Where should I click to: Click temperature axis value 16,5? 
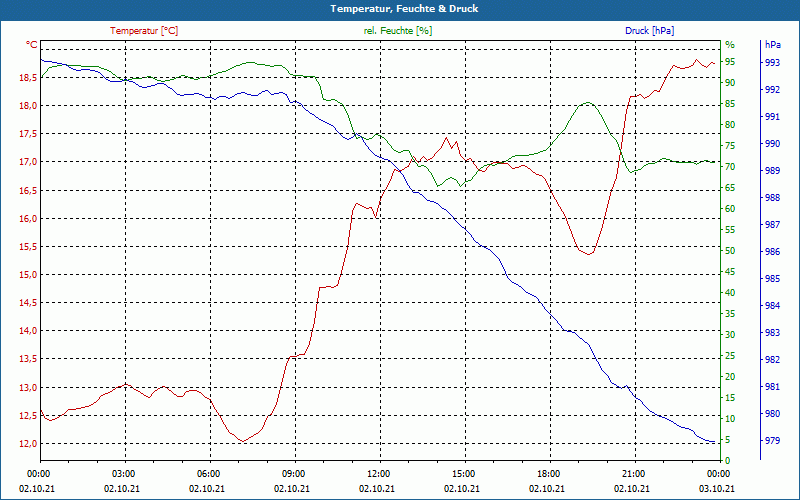[x=28, y=191]
